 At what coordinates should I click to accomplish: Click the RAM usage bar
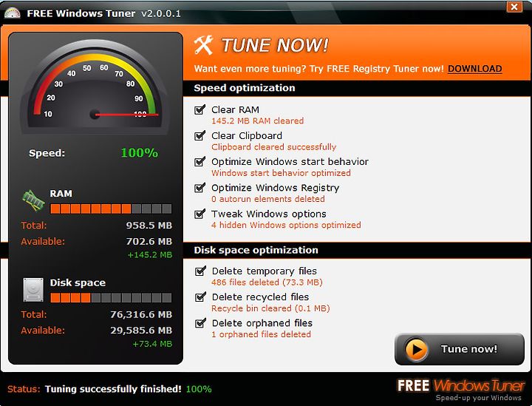click(111, 209)
